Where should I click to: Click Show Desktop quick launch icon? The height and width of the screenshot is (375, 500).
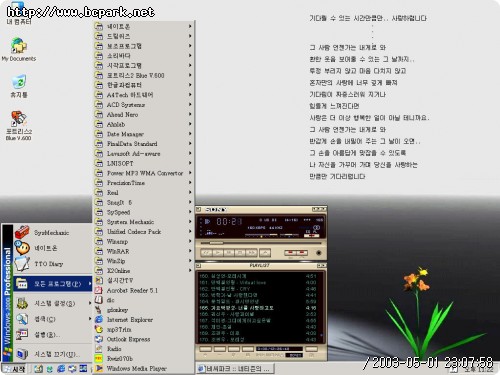click(38, 369)
